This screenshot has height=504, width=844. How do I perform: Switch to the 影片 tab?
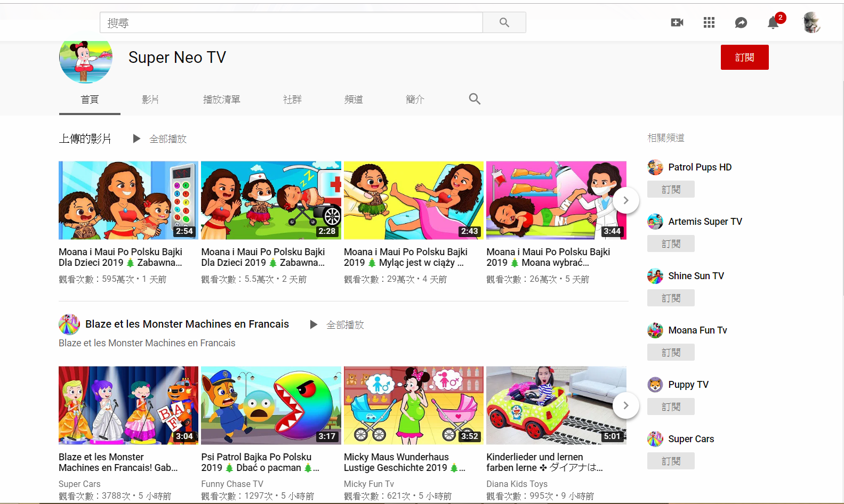150,99
